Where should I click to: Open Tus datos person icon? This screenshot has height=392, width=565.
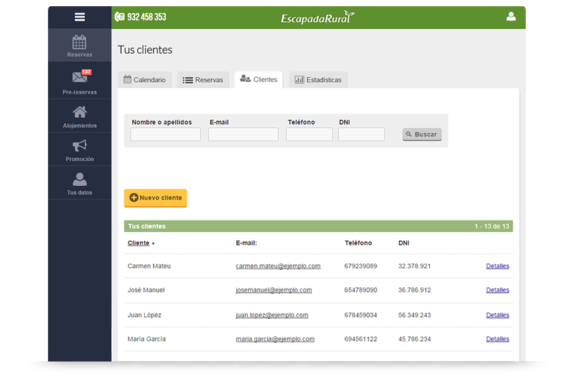(80, 179)
